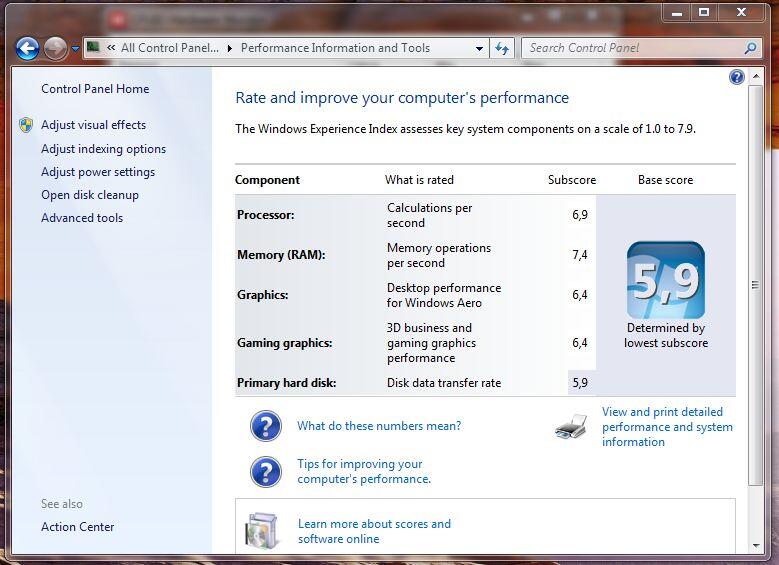Screen dimensions: 779x565
Task: Open Control Panel Home
Action: [x=95, y=89]
